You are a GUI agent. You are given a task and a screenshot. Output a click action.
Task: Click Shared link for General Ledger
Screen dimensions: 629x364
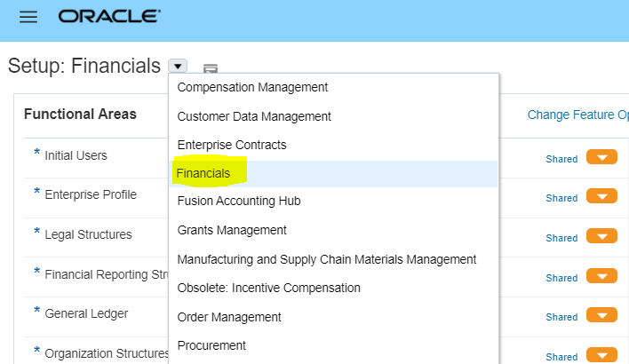[561, 317]
